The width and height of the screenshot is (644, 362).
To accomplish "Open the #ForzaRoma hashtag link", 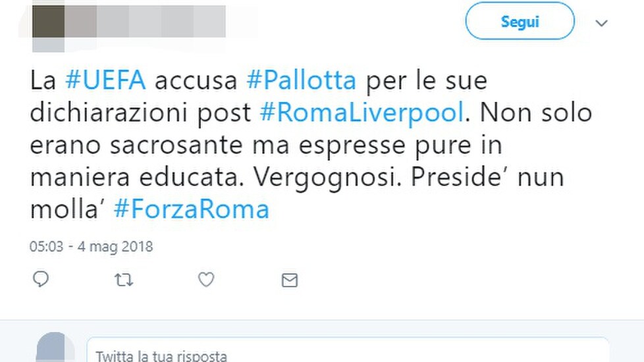I will [192, 209].
